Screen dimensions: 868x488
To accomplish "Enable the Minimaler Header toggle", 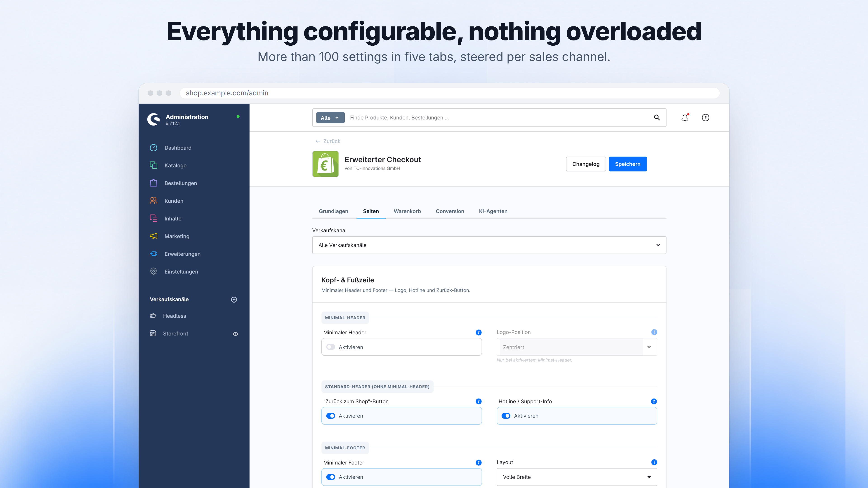I will (330, 347).
